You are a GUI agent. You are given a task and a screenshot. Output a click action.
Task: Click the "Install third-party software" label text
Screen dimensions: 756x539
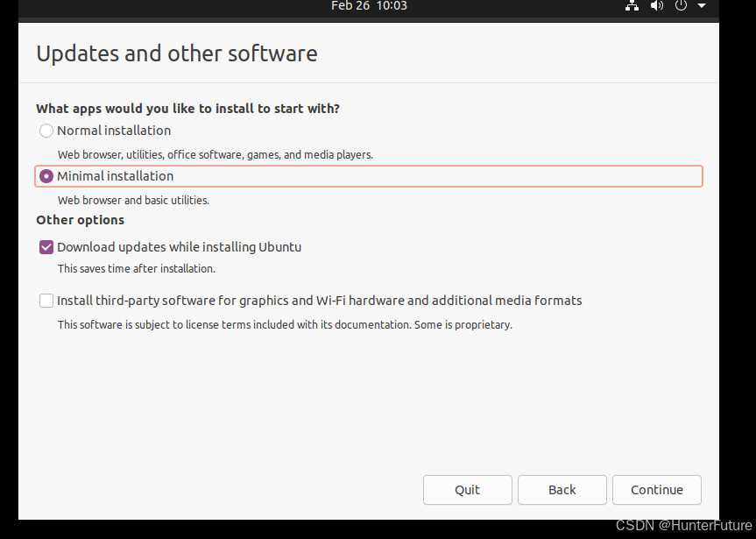tap(319, 301)
